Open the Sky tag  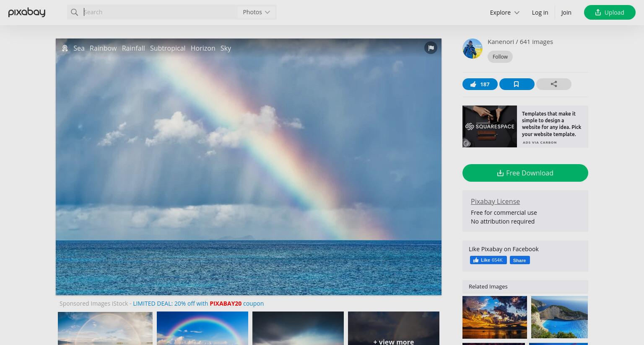coord(226,48)
